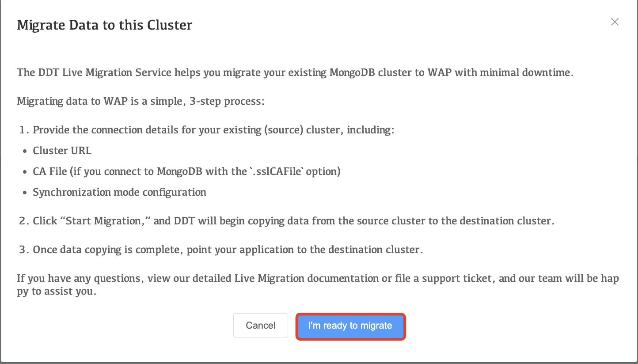The image size is (638, 364).
Task: Click the X icon at top right
Action: pyautogui.click(x=615, y=22)
